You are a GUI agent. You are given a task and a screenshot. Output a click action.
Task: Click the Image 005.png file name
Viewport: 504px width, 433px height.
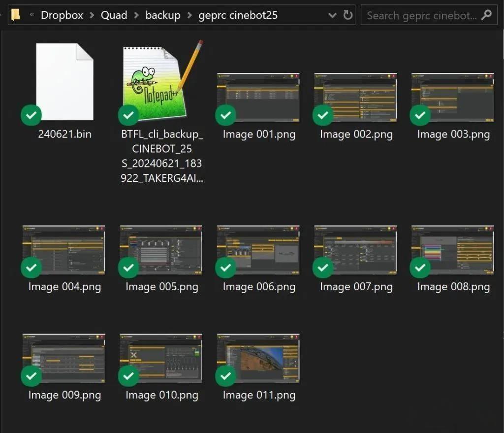click(x=162, y=287)
